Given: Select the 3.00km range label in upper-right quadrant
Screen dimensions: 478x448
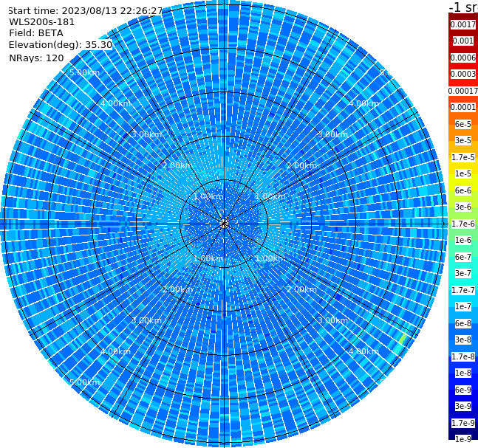Looking at the screenshot, I should click(332, 134).
